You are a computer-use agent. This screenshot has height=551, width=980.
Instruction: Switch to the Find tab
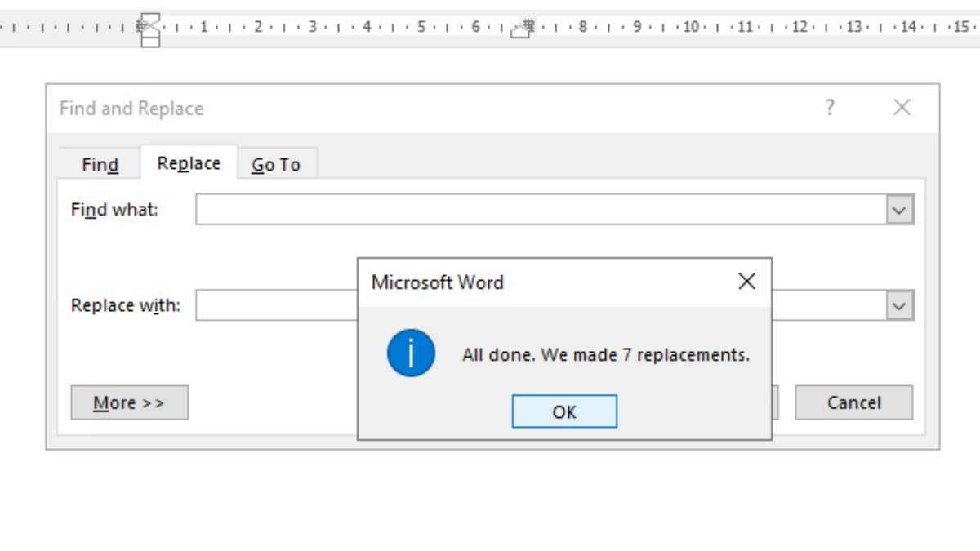[99, 164]
